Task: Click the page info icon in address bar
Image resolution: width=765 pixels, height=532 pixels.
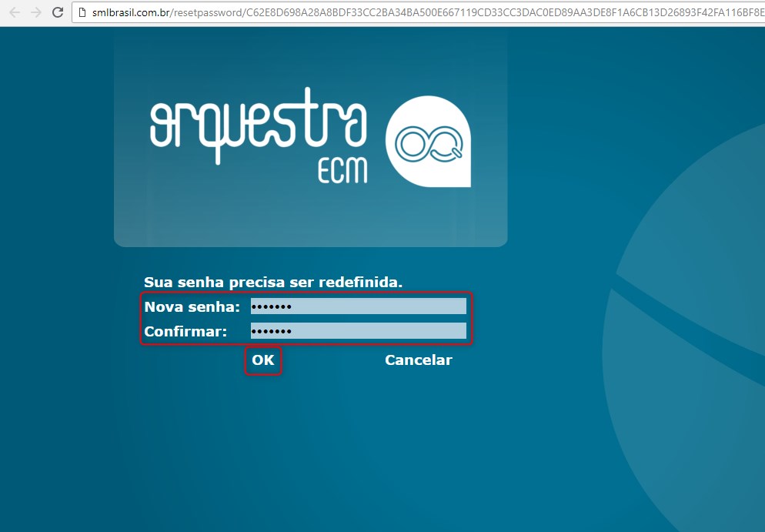Action: [x=81, y=12]
